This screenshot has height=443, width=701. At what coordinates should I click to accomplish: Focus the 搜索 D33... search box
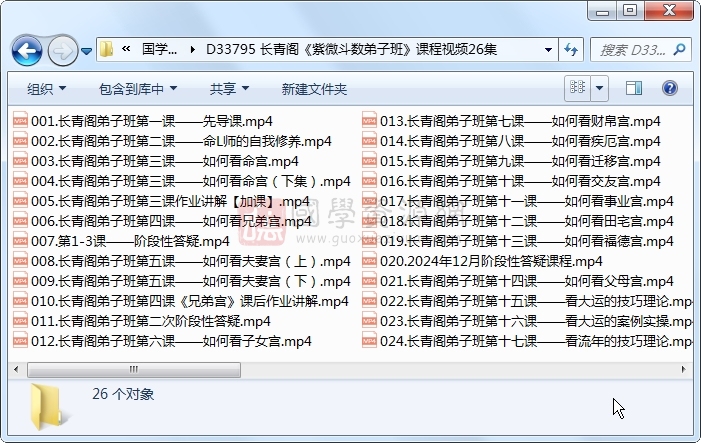(632, 50)
